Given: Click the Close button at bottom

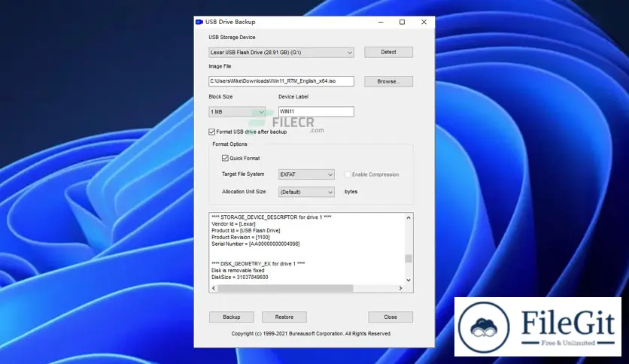Looking at the screenshot, I should 390,317.
